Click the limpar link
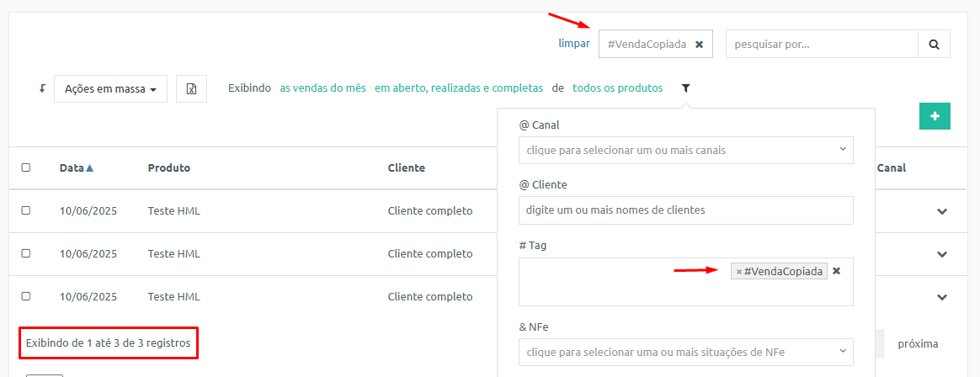This screenshot has height=377, width=980. pos(573,44)
